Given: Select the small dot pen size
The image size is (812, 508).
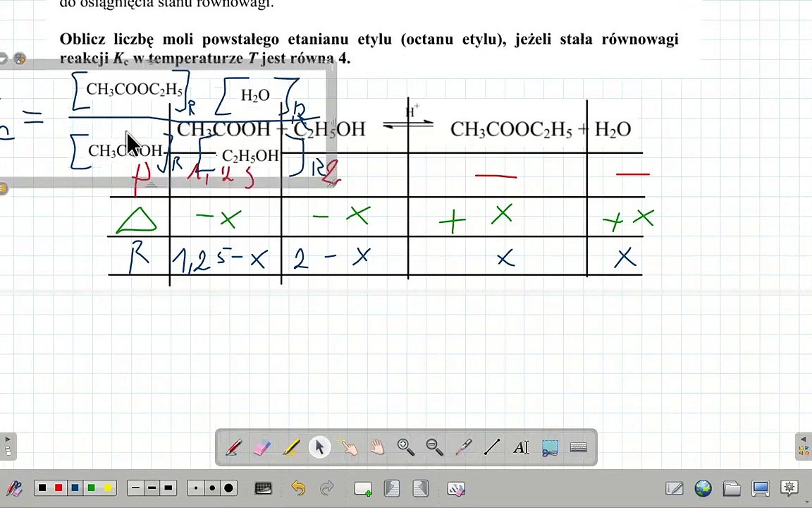Looking at the screenshot, I should [x=196, y=488].
